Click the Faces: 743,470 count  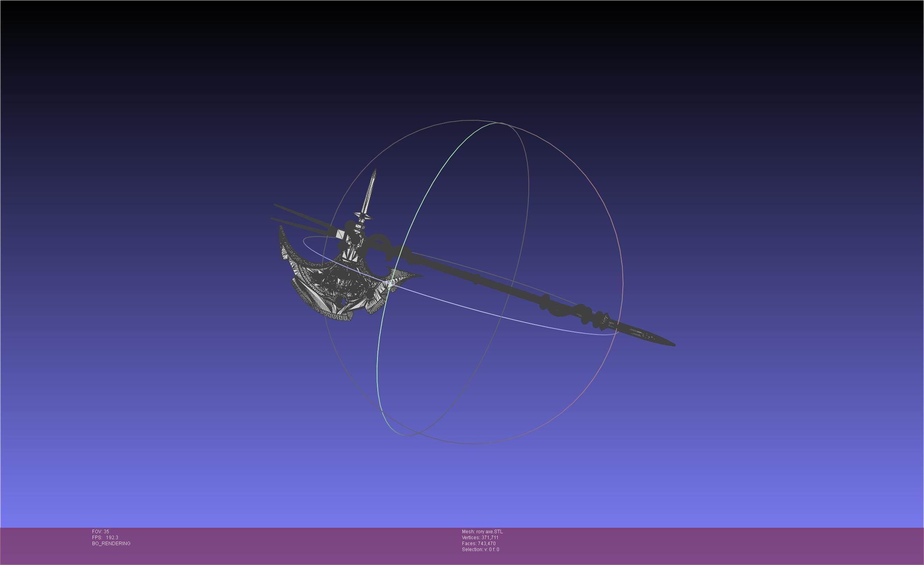(x=478, y=543)
